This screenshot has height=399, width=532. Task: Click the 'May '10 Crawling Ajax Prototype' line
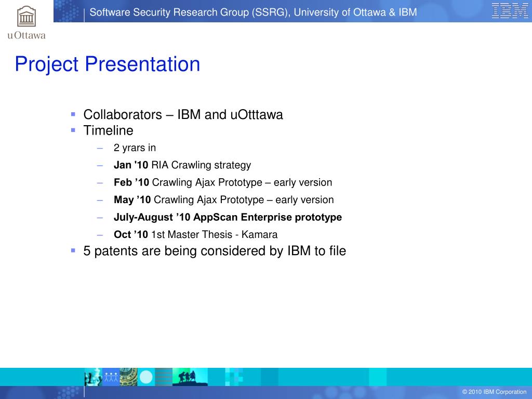click(x=223, y=200)
